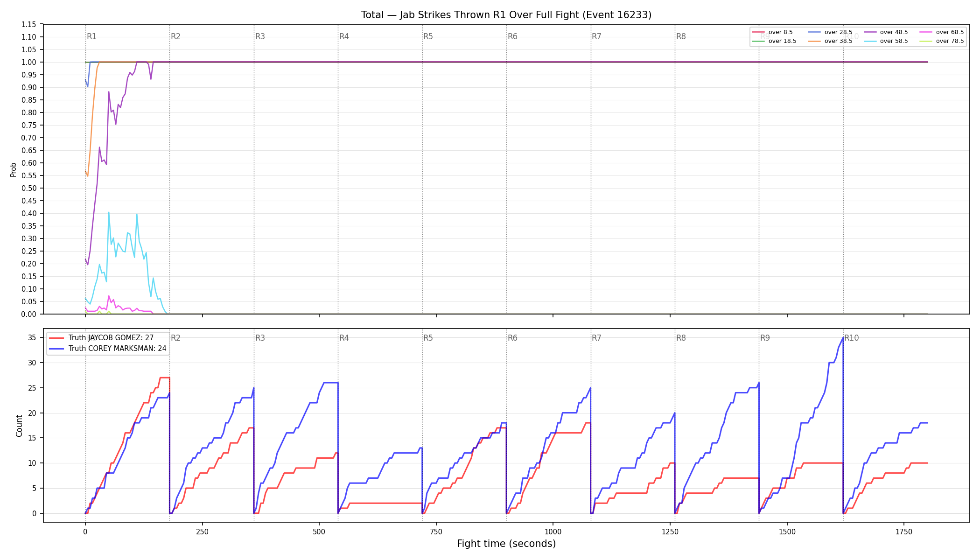Click the R10 round marker in the count plot
The height and width of the screenshot is (560, 980).
(851, 338)
